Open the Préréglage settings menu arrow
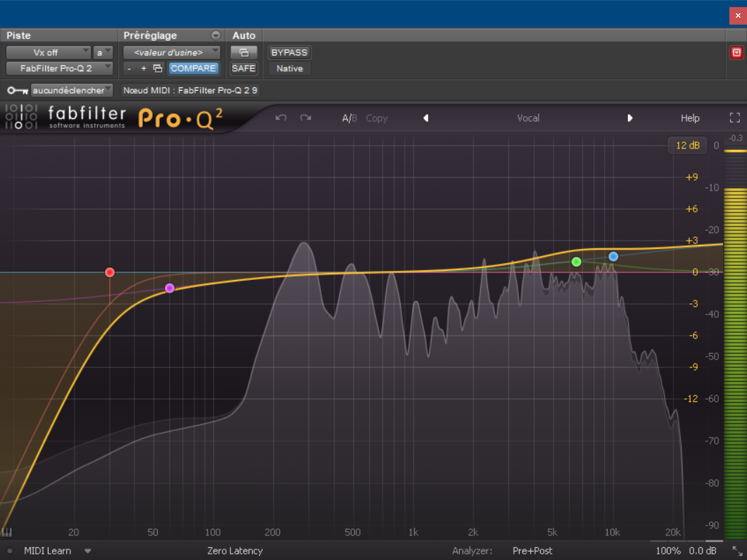The image size is (747, 560). [x=216, y=35]
